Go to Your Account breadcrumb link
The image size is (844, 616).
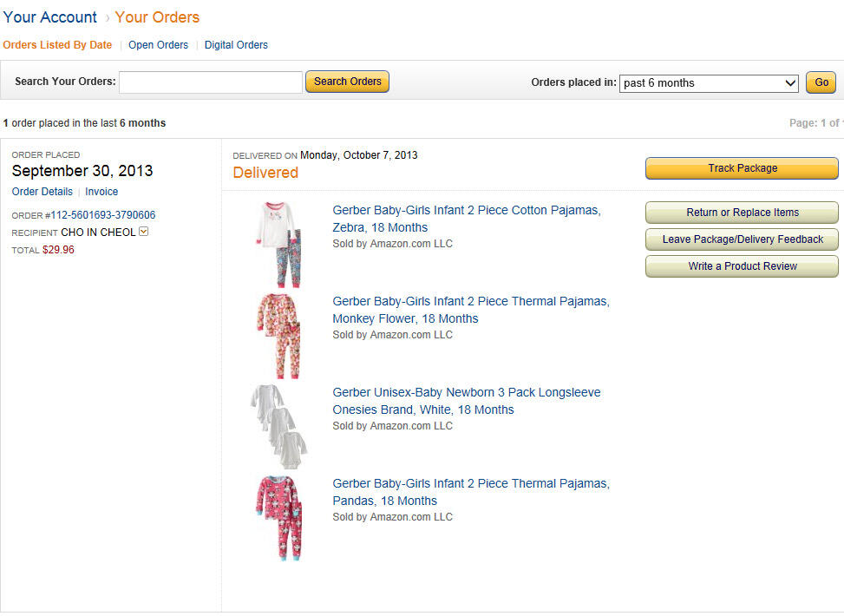click(x=50, y=17)
